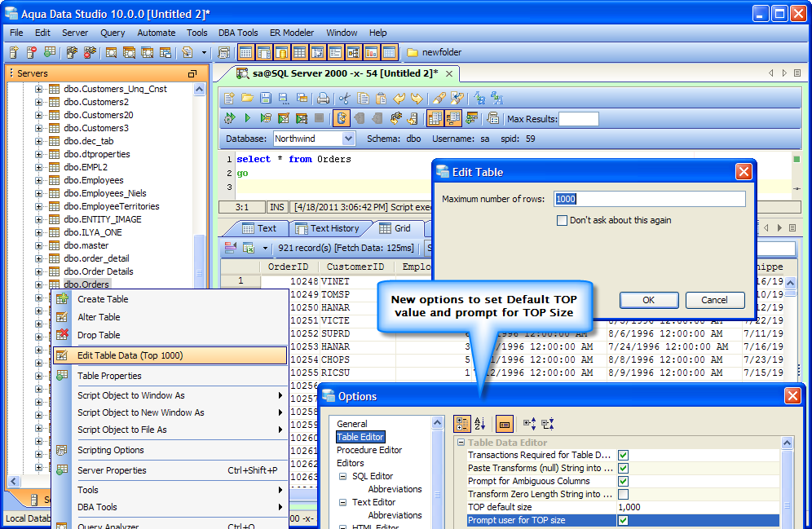Close the sa@SQL Server 2000 query tab
Viewport: 812px width, 529px height.
click(449, 74)
